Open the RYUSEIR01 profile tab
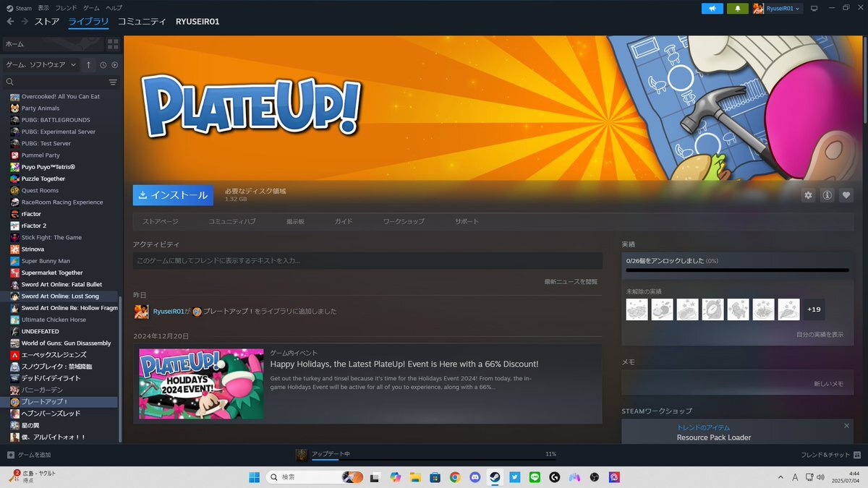868x488 pixels. tap(197, 22)
